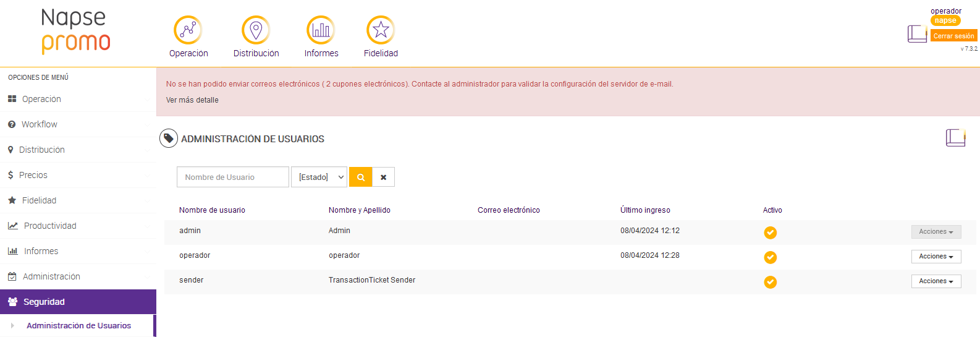Expand the Workflow sidebar menu

(78, 124)
